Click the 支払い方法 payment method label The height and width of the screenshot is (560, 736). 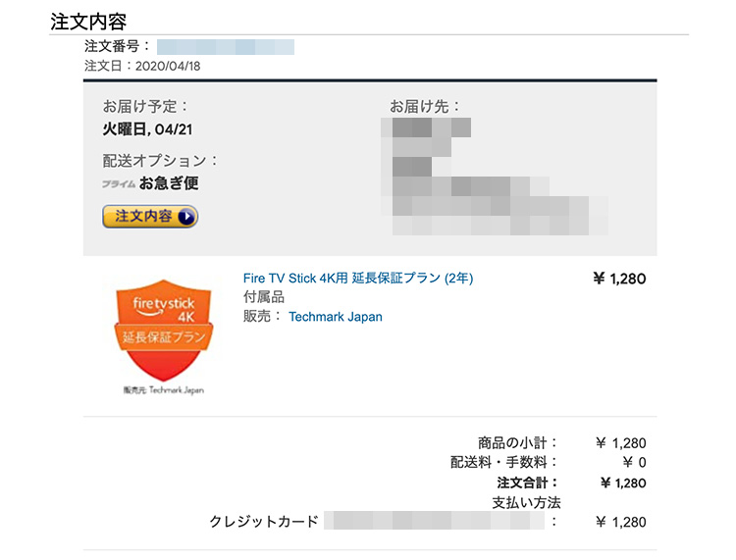(x=526, y=503)
